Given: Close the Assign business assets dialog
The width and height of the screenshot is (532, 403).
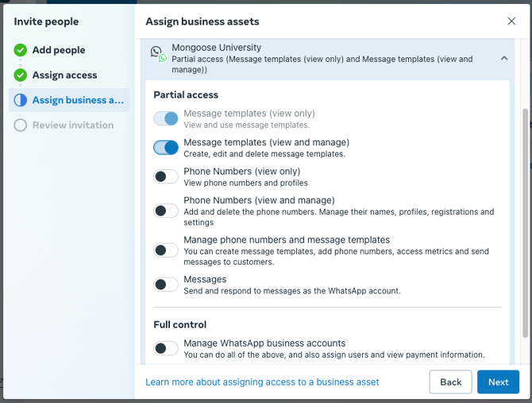Looking at the screenshot, I should click(x=511, y=21).
